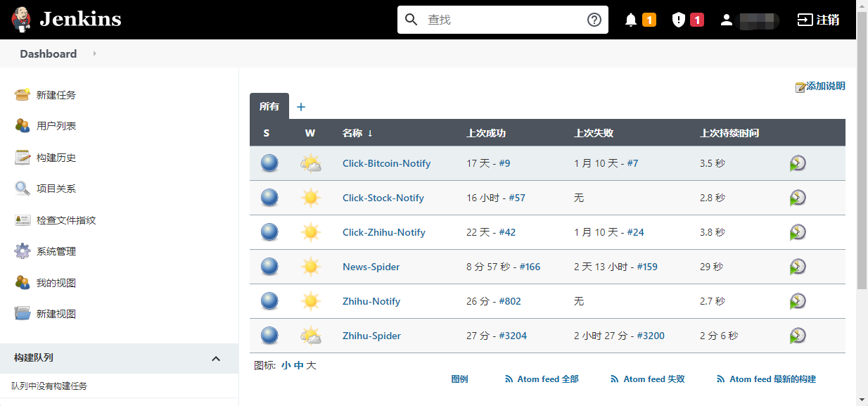Collapse the 构建队列 panel

point(216,358)
